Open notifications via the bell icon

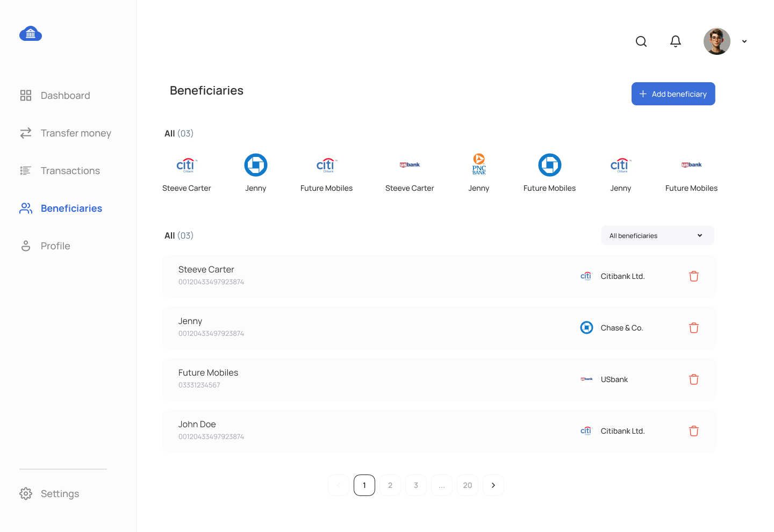[x=676, y=41]
